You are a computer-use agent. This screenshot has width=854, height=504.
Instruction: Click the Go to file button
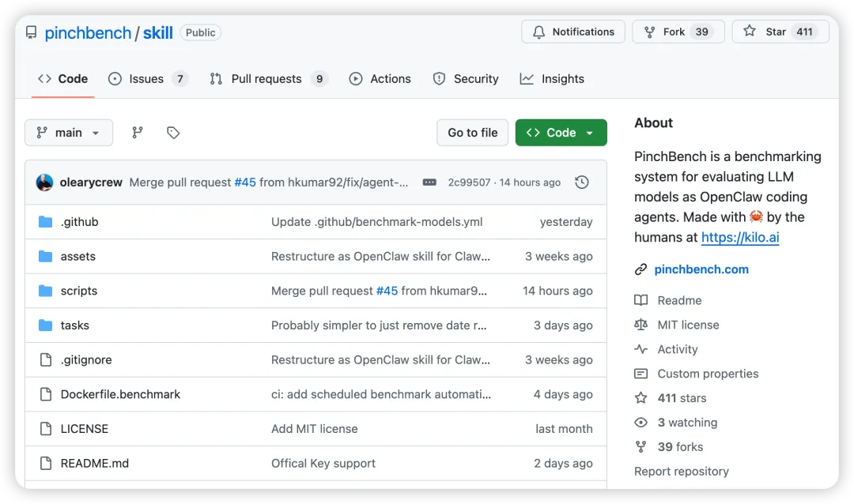(x=473, y=133)
